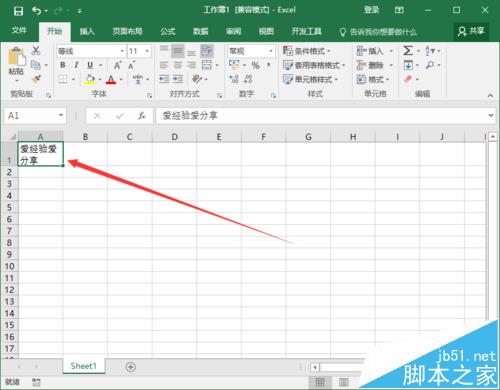The width and height of the screenshot is (500, 390).
Task: Decrease the font size
Action: coord(131,65)
